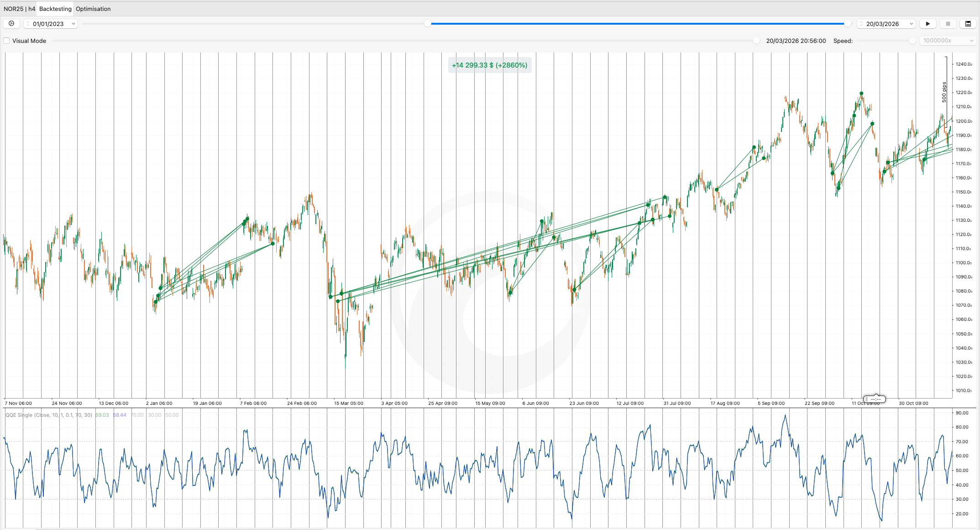The width and height of the screenshot is (980, 530).
Task: Click the date range slider right handle
Action: tap(848, 24)
